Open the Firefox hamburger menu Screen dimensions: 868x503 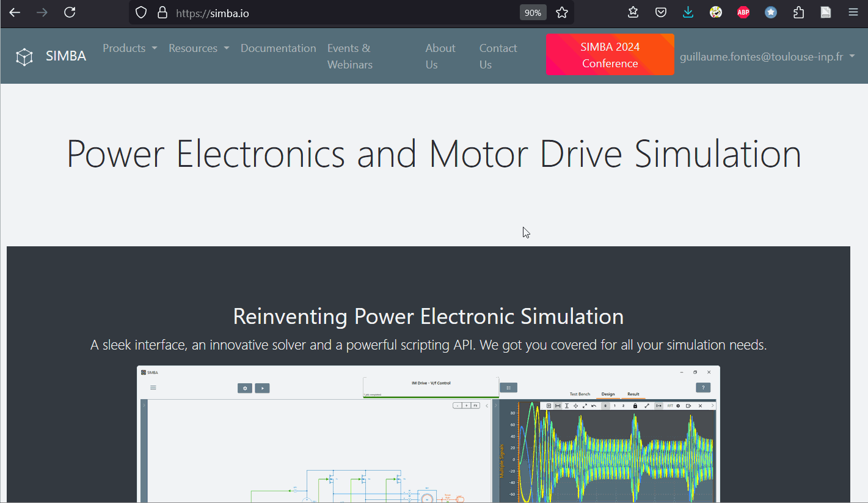[x=853, y=12]
